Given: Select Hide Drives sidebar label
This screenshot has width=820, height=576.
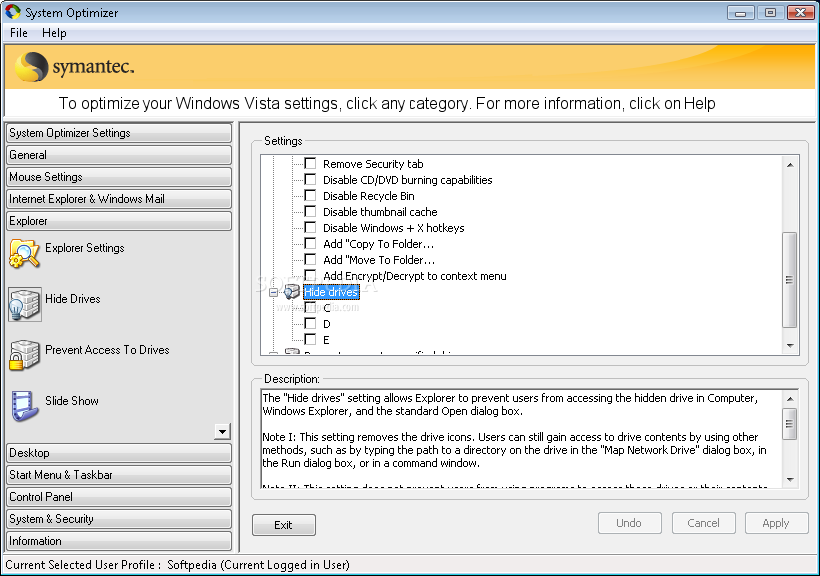Looking at the screenshot, I should click(x=73, y=299).
